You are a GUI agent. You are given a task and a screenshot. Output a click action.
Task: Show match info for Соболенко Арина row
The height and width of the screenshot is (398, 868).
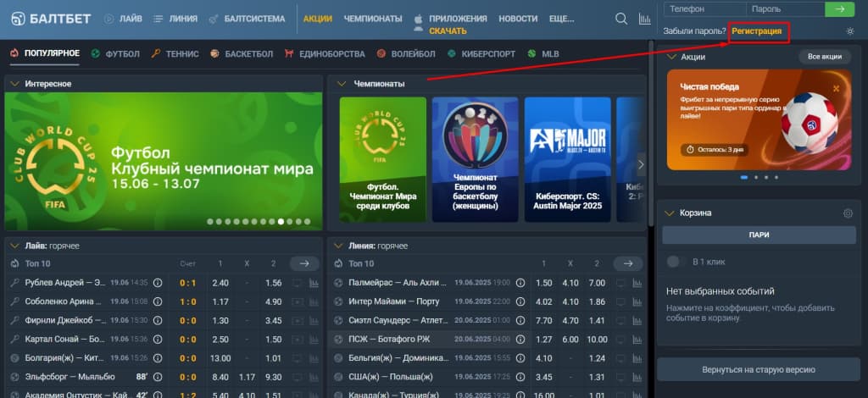pos(157,301)
